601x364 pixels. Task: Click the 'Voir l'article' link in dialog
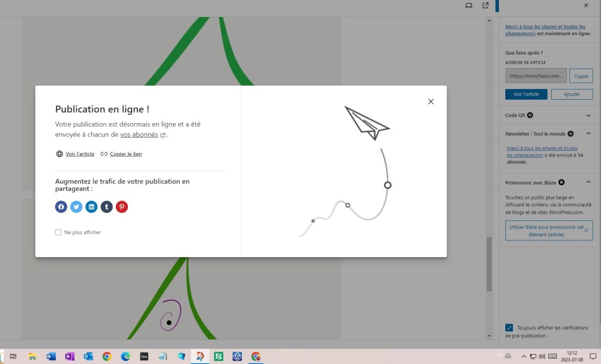pos(79,154)
